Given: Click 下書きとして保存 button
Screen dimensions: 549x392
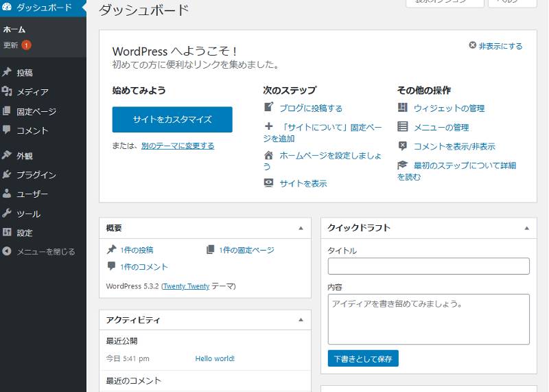Looking at the screenshot, I should click(x=363, y=358).
